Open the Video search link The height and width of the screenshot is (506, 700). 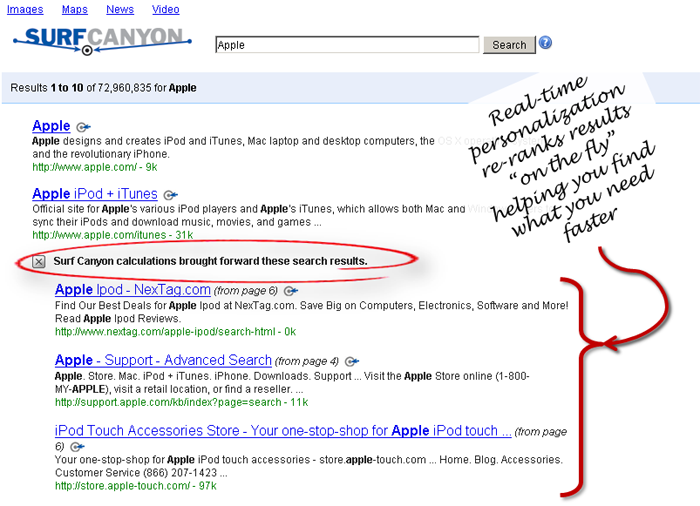click(x=166, y=9)
